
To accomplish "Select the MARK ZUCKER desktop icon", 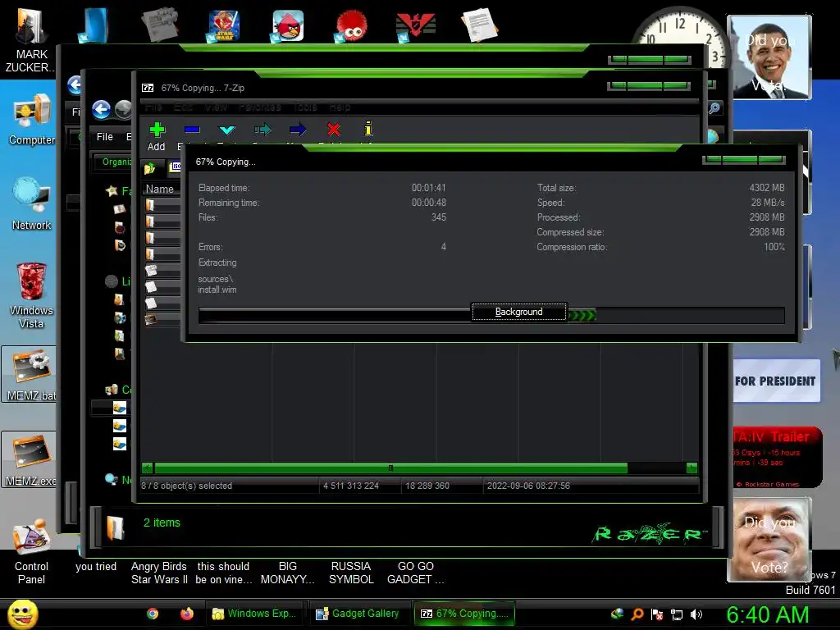I will coord(30,40).
